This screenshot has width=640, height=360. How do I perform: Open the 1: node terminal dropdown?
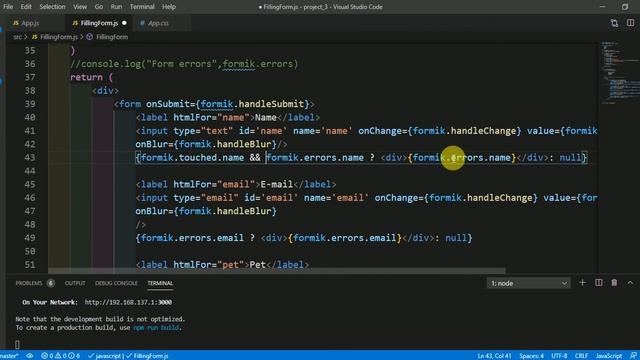click(528, 283)
